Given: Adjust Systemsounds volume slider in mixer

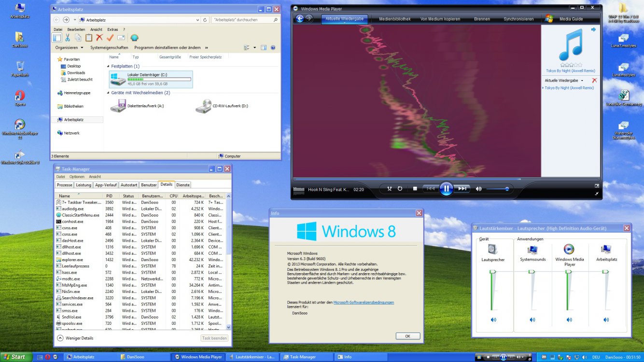Looking at the screenshot, I should [532, 291].
